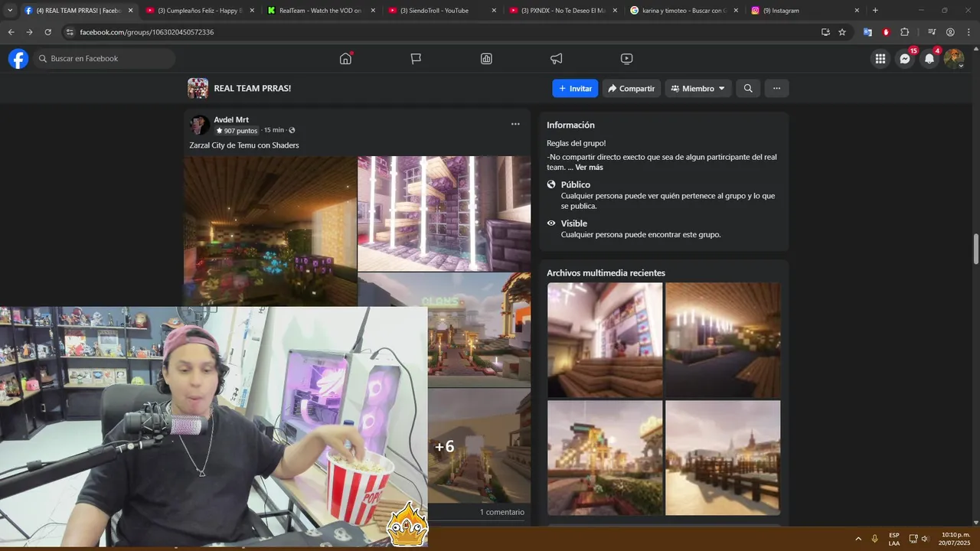This screenshot has height=551, width=980.
Task: Open notifications bell with 4 alerts
Action: [929, 58]
